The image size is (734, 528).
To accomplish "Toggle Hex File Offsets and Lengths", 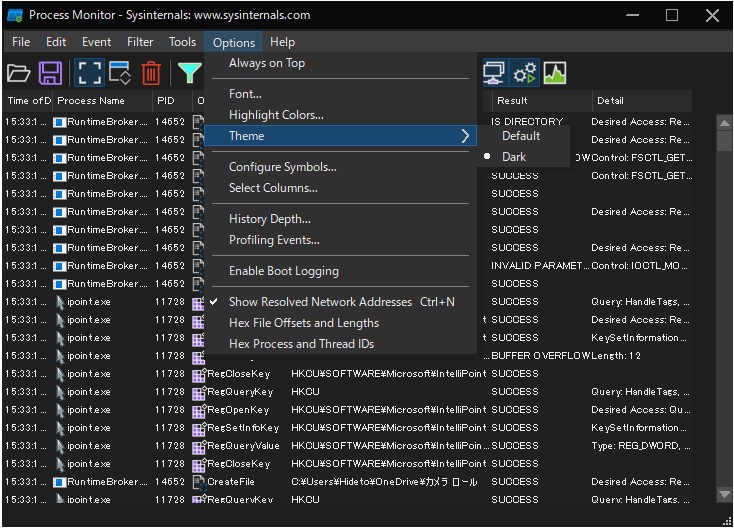I will [x=340, y=323].
